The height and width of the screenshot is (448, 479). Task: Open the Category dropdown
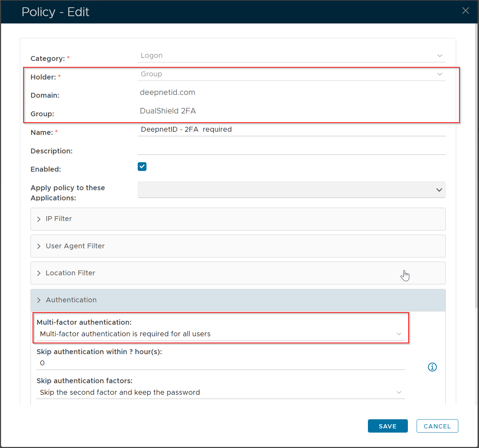[291, 56]
